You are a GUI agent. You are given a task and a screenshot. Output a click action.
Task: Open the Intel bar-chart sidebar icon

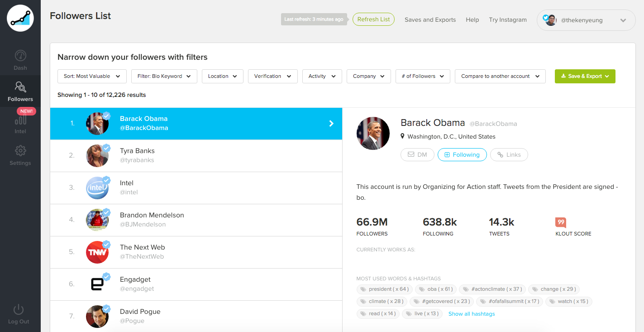coord(20,120)
